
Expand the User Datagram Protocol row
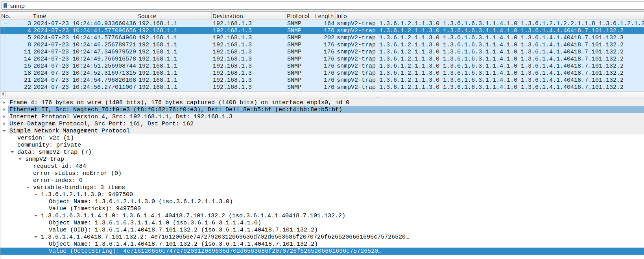click(x=4, y=123)
